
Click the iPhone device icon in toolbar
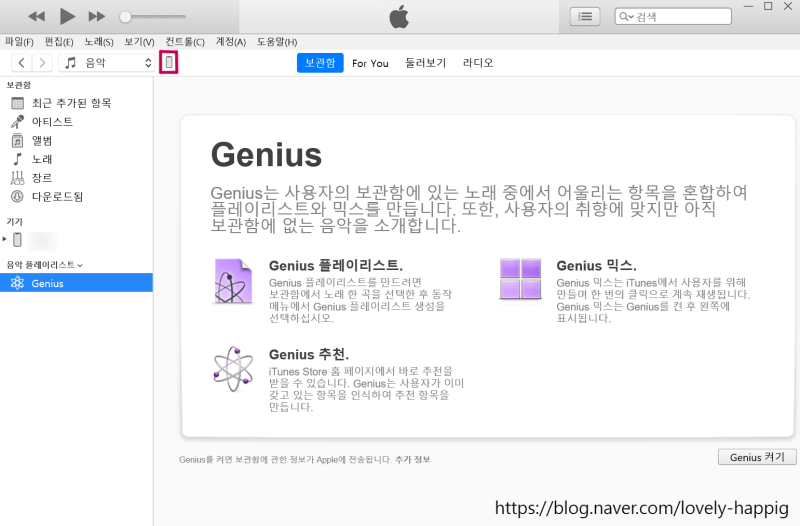pyautogui.click(x=168, y=63)
